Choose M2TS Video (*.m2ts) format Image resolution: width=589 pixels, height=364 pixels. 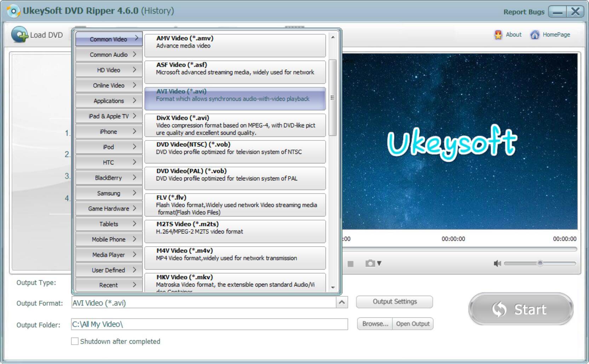[x=235, y=231]
